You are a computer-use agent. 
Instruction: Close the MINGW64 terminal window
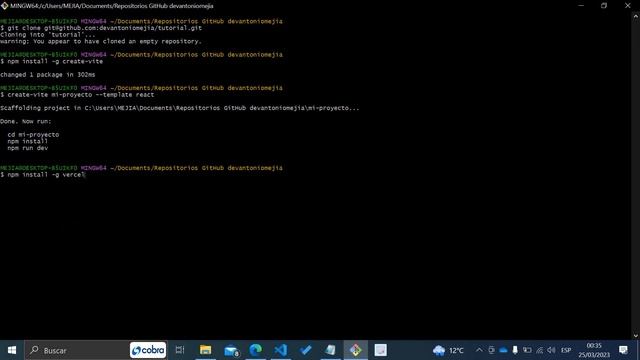click(x=628, y=6)
